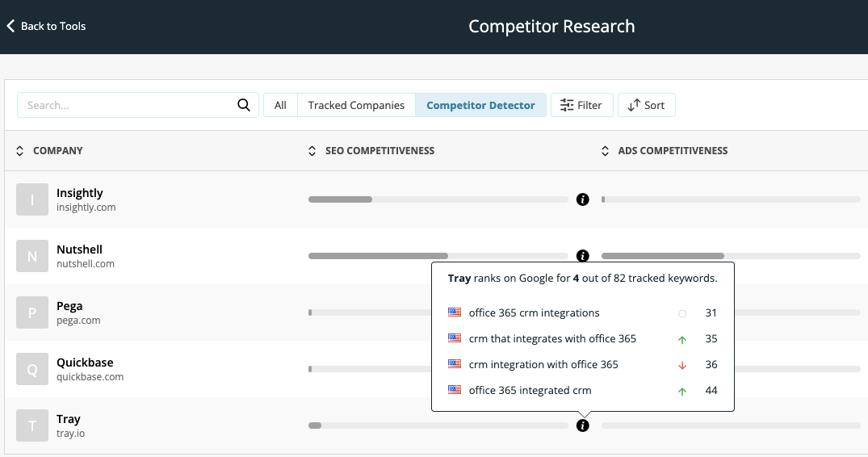Click keyword 'office 365 crm integrations'
Image resolution: width=868 pixels, height=457 pixels.
click(534, 313)
